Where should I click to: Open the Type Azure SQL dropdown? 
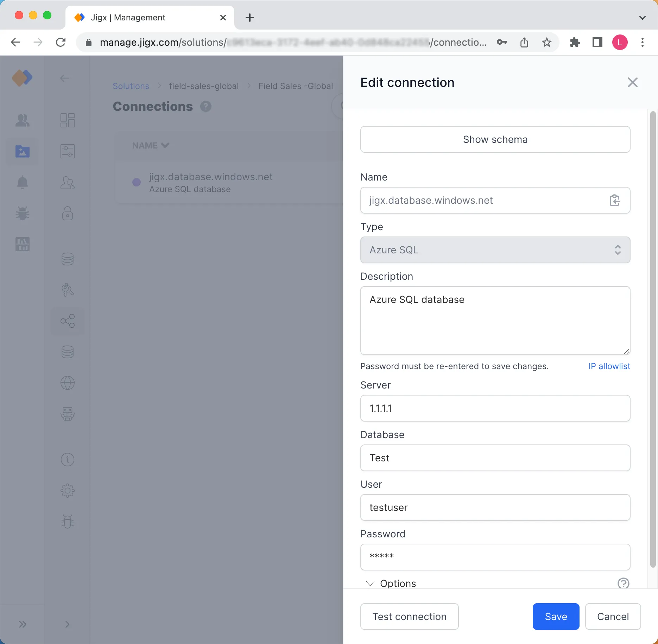(495, 250)
